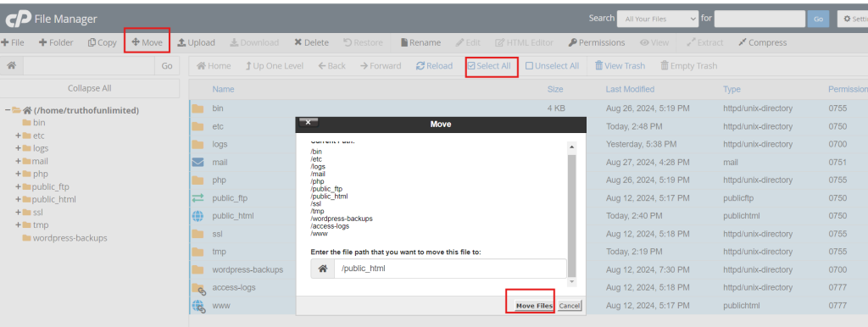868x327 pixels.
Task: Click the bin folder icon in list
Action: pos(198,108)
